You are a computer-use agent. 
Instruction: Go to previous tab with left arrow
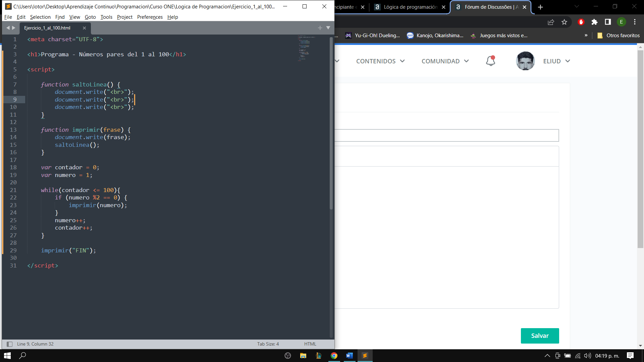point(8,28)
